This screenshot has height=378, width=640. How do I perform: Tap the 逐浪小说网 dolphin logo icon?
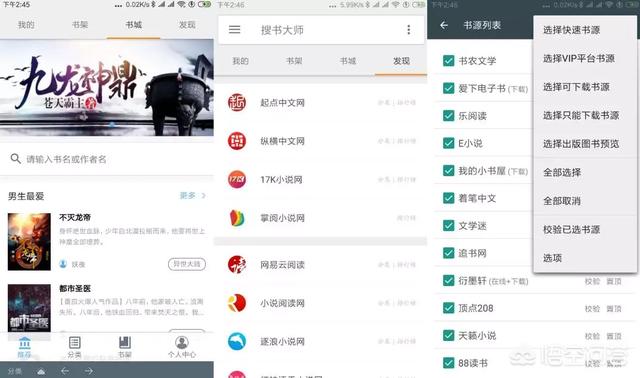click(237, 341)
